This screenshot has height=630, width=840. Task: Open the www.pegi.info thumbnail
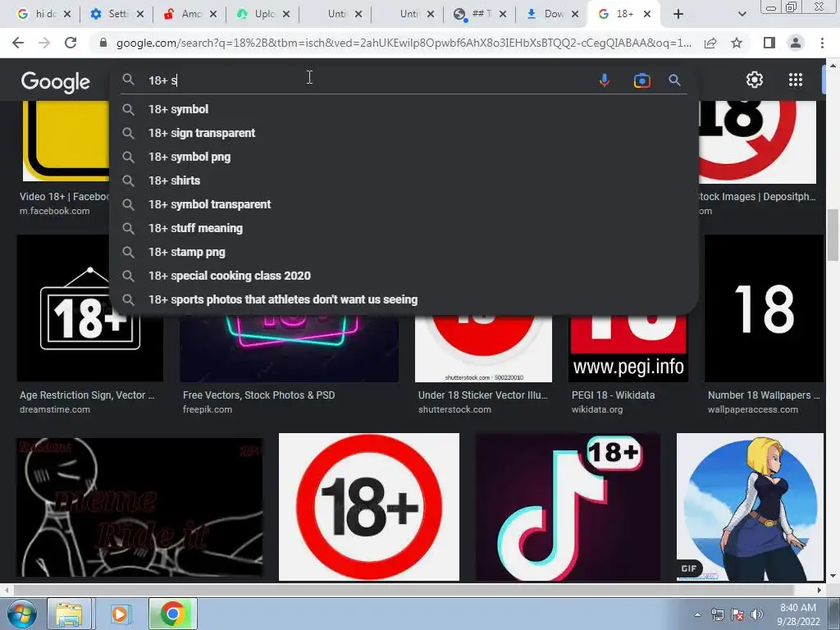[x=628, y=348]
